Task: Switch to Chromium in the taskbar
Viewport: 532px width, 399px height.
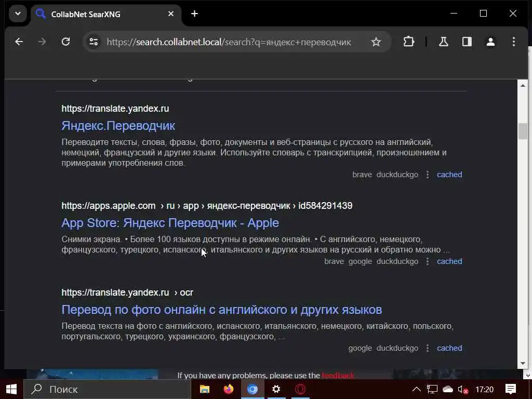Action: pos(252,389)
